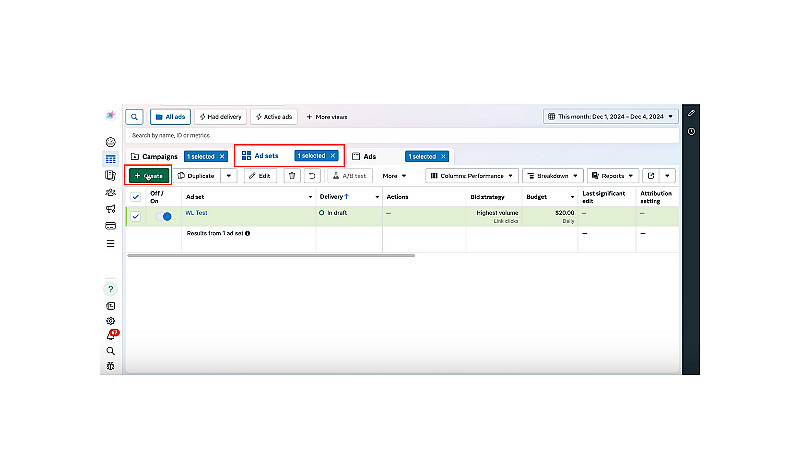Click the horizontal scrollbar under the table
The height and width of the screenshot is (460, 800).
(271, 255)
